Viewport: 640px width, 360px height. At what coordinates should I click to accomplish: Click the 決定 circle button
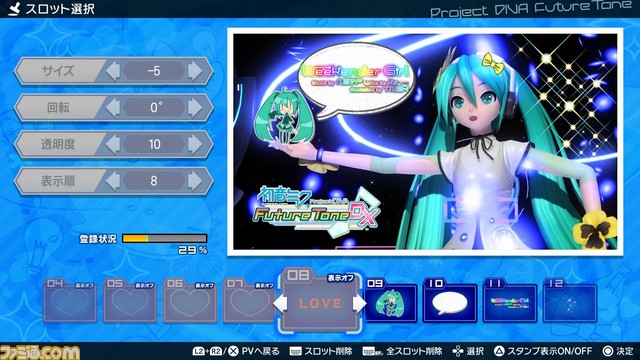pyautogui.click(x=608, y=351)
